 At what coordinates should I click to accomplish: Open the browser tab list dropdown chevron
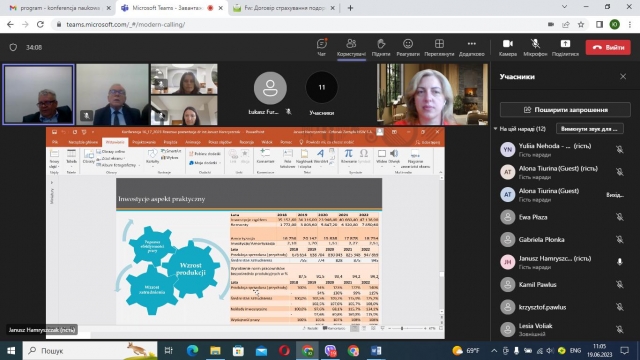564,7
